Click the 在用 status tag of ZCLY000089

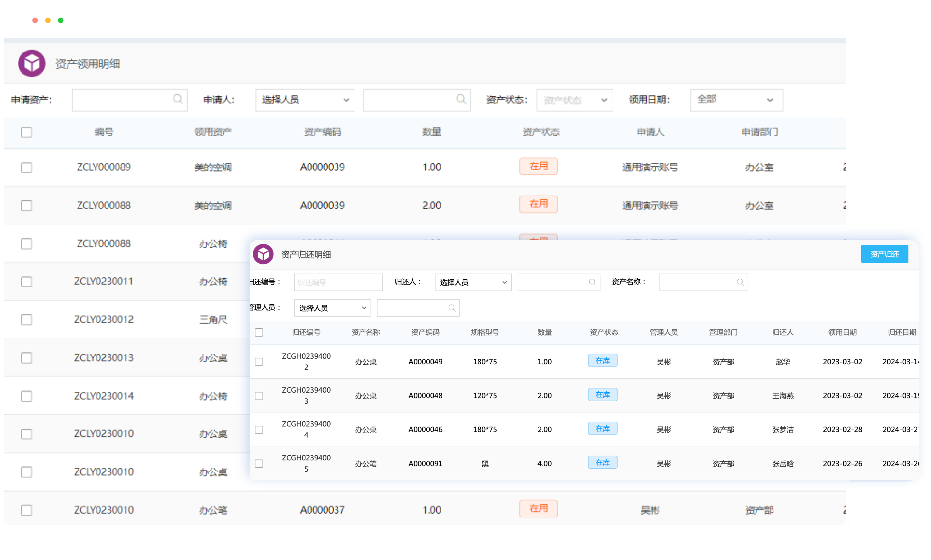tap(538, 166)
